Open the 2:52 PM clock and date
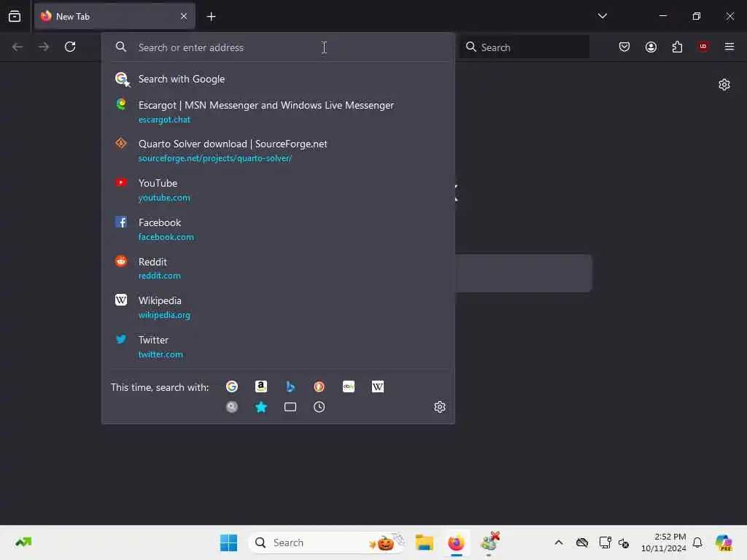This screenshot has width=747, height=560. 664,542
